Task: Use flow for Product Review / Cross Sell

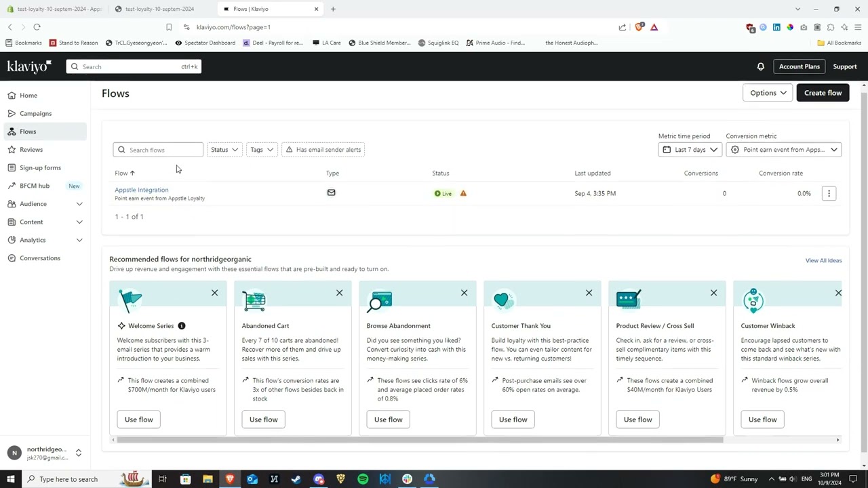Action: pyautogui.click(x=638, y=420)
